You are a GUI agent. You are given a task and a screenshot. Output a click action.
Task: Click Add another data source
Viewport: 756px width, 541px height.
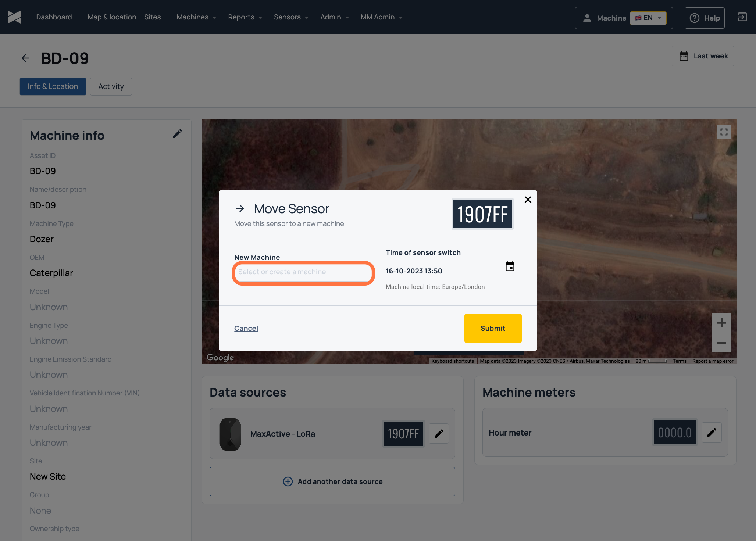pyautogui.click(x=332, y=481)
